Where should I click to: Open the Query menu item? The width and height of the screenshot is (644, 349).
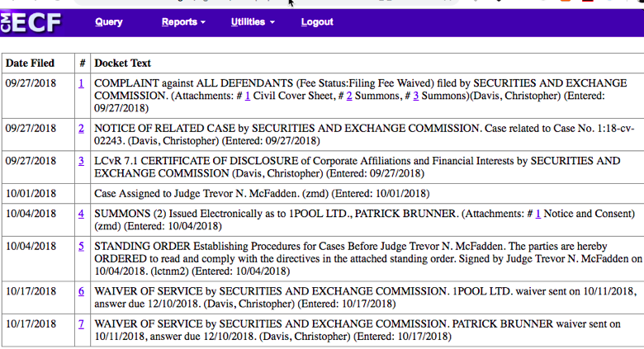coord(108,22)
